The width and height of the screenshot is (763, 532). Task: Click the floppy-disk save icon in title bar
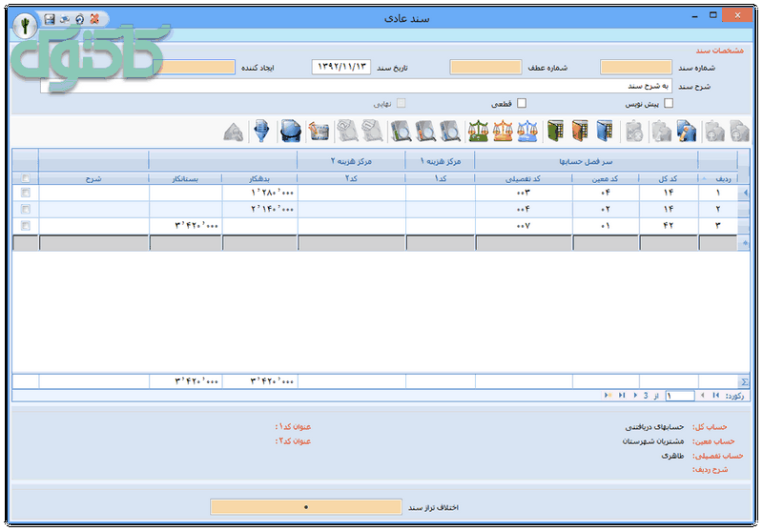[50, 19]
